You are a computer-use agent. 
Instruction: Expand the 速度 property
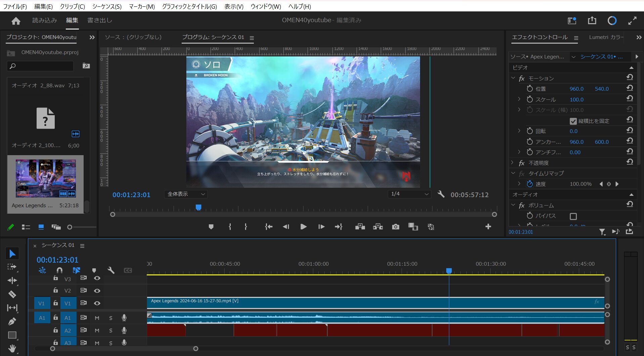[519, 184]
